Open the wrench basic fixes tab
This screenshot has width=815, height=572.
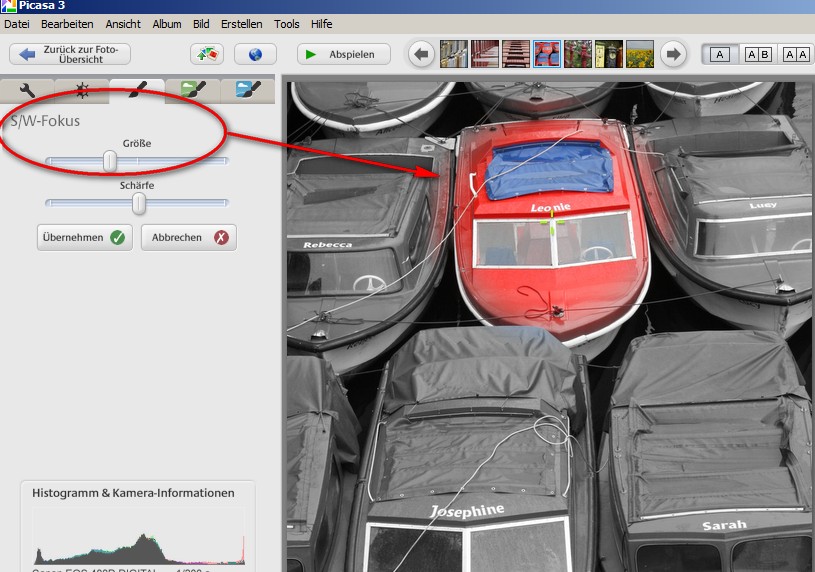pyautogui.click(x=28, y=91)
